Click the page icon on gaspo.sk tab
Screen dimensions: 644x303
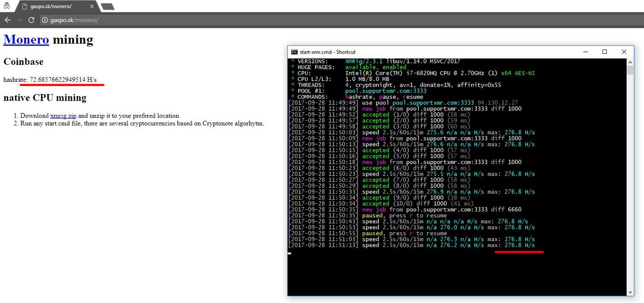tap(24, 6)
